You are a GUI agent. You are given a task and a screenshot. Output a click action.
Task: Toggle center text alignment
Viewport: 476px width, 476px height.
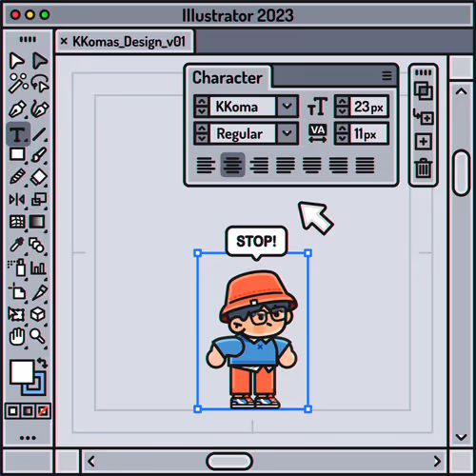click(x=232, y=165)
